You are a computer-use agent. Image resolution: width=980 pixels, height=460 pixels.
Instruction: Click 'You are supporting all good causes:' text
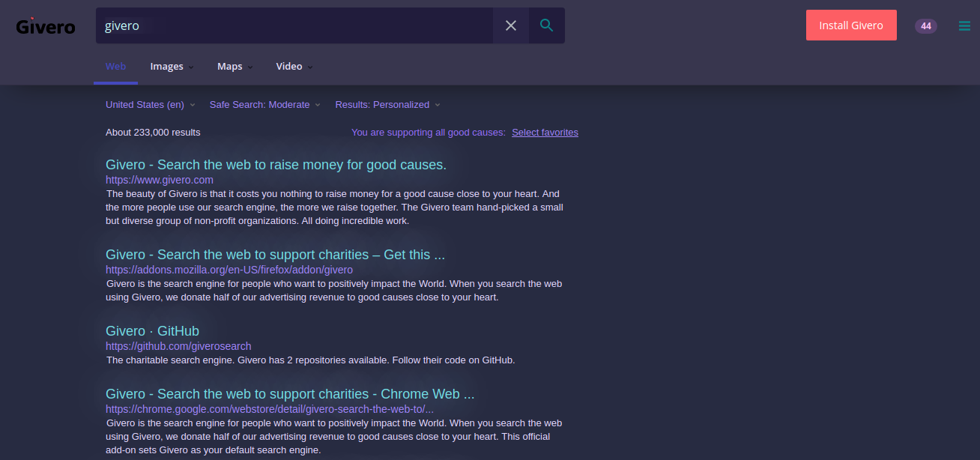(429, 133)
